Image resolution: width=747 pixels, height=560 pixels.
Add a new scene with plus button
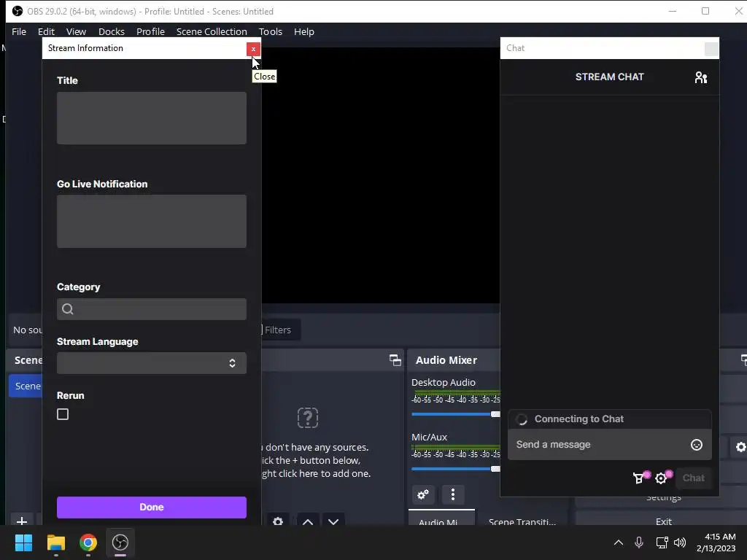click(21, 520)
